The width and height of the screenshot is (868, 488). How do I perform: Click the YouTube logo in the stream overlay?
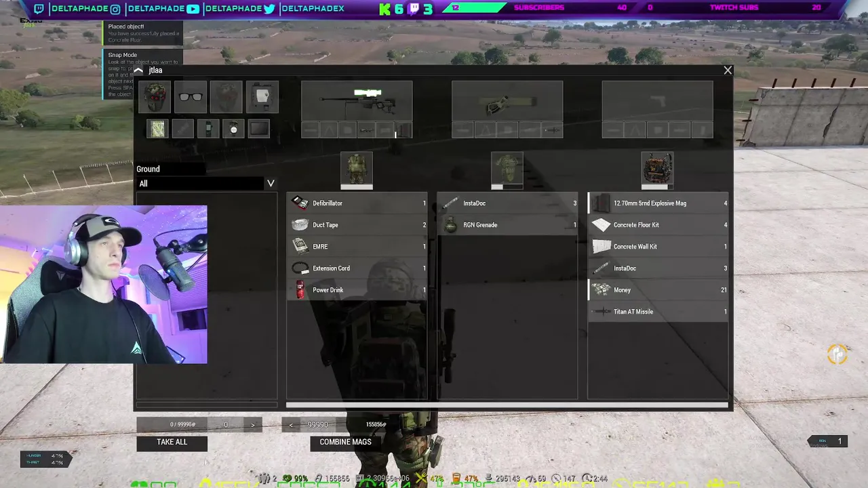tap(193, 8)
